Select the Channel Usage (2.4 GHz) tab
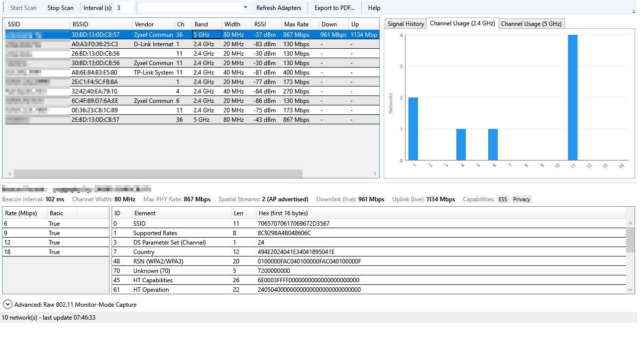 pyautogui.click(x=462, y=23)
